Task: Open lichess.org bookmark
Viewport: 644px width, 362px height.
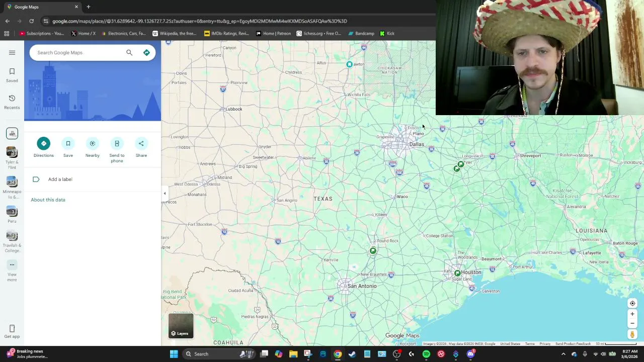Action: (x=318, y=34)
